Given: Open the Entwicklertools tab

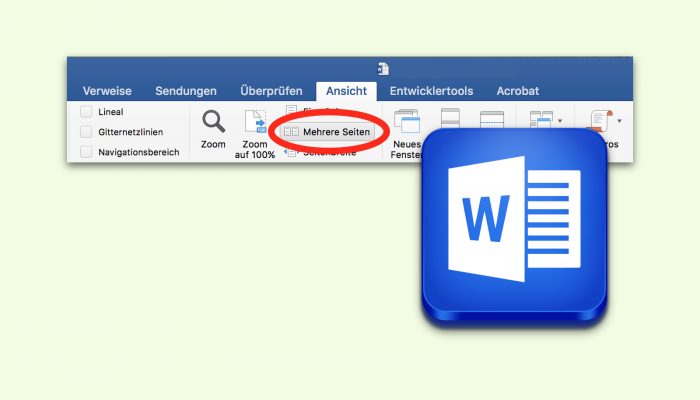Looking at the screenshot, I should tap(431, 91).
